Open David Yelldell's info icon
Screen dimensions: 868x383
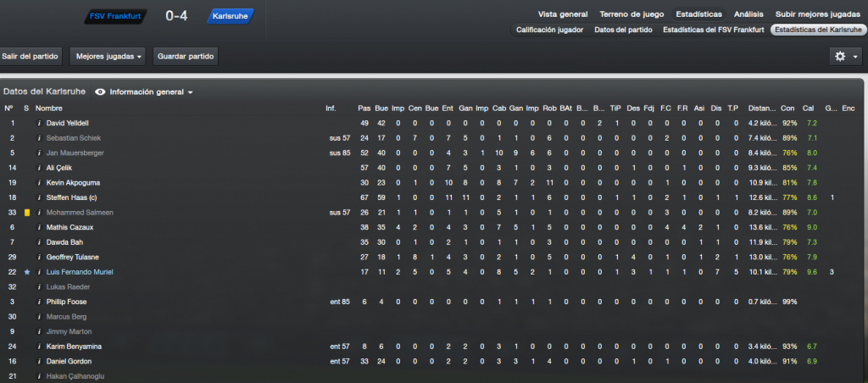[x=39, y=123]
